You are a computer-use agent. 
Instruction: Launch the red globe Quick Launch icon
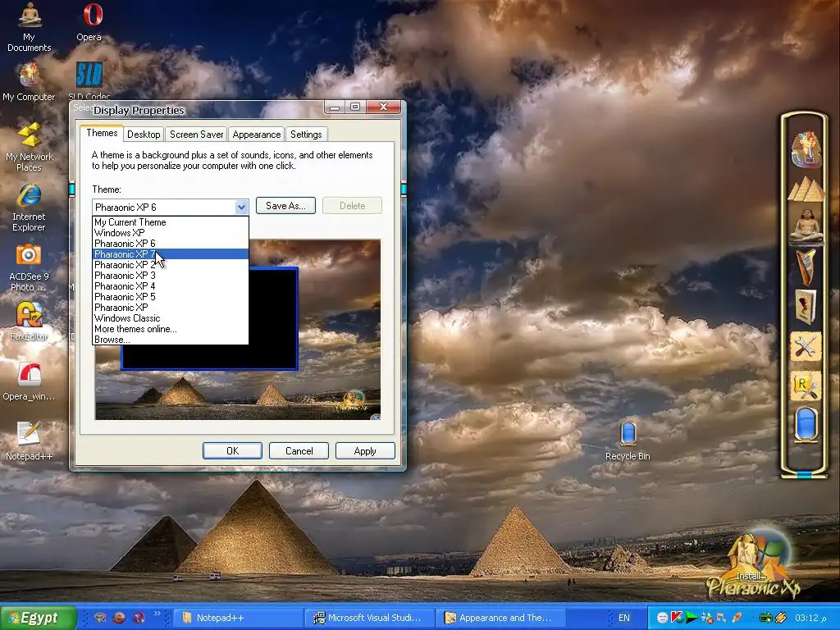point(119,618)
